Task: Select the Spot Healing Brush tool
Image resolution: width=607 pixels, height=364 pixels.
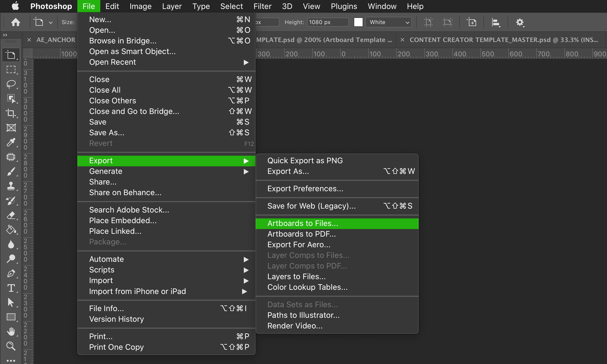Action: coord(11,157)
